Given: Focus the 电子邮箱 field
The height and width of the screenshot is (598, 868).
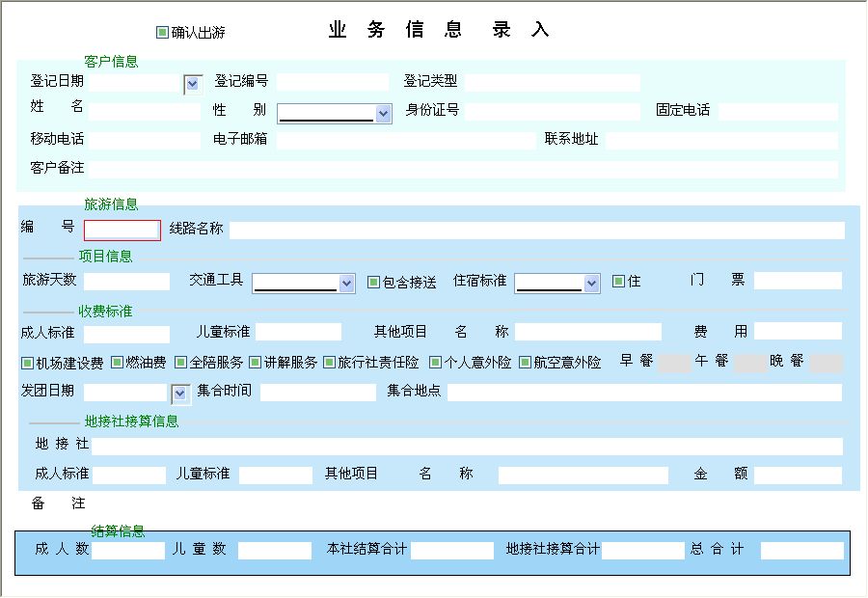Looking at the screenshot, I should pyautogui.click(x=406, y=140).
